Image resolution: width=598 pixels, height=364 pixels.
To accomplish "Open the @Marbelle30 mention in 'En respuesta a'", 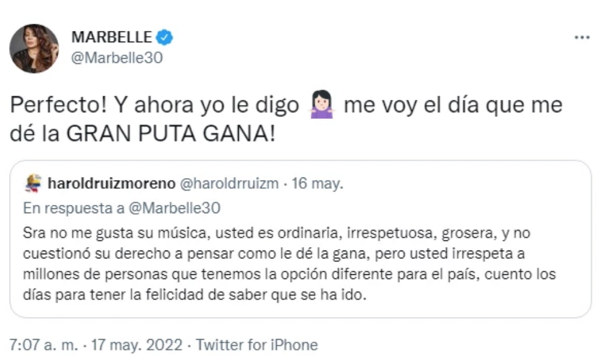I will [x=174, y=208].
